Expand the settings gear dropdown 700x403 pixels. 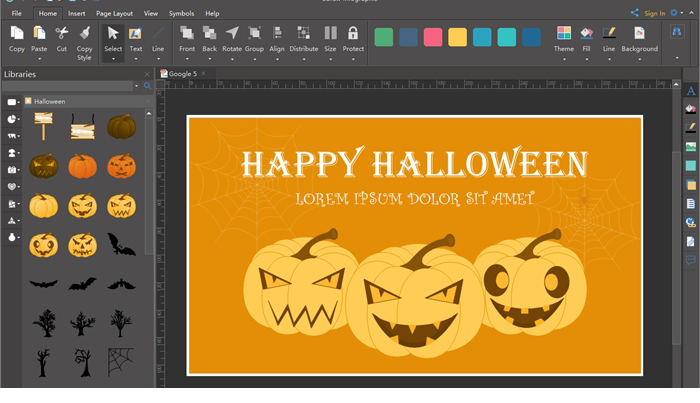point(682,13)
